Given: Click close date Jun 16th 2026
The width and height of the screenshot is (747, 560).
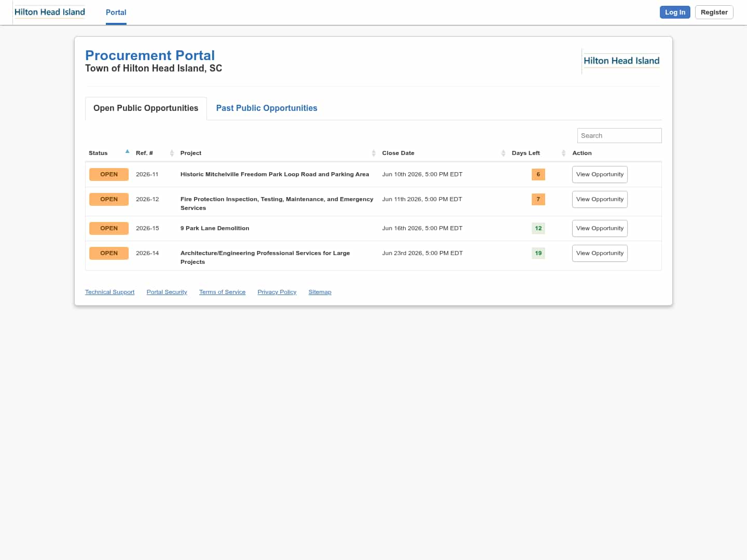Looking at the screenshot, I should click(x=422, y=228).
